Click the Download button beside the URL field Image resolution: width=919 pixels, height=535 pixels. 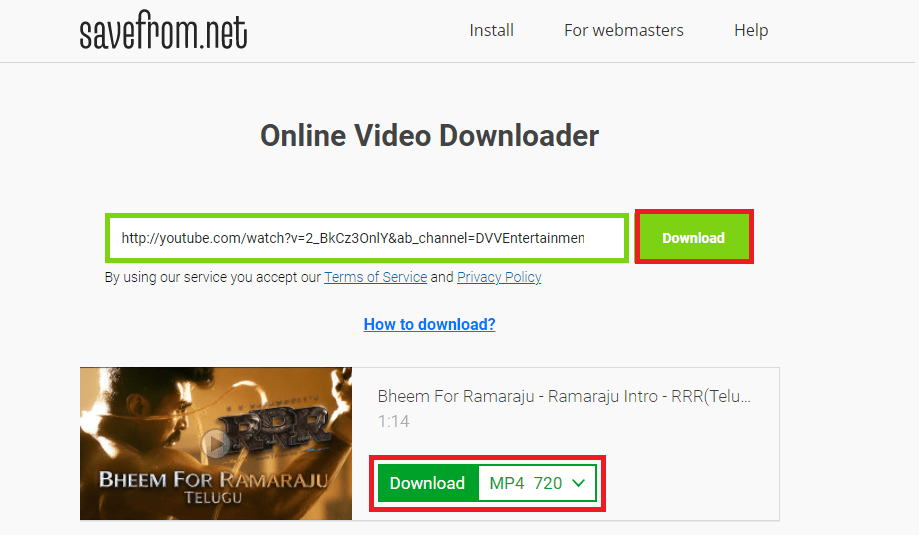coord(693,238)
